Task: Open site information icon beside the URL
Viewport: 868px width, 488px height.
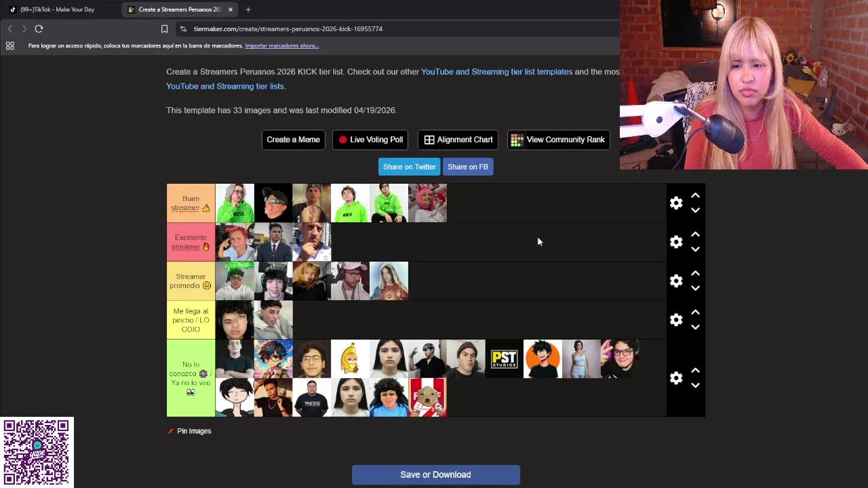Action: [x=183, y=28]
